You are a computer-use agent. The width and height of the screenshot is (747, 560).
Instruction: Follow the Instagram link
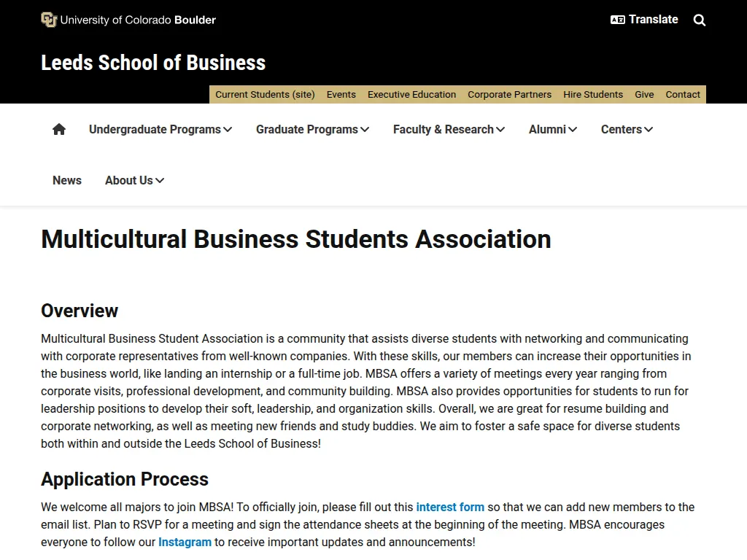pyautogui.click(x=185, y=542)
